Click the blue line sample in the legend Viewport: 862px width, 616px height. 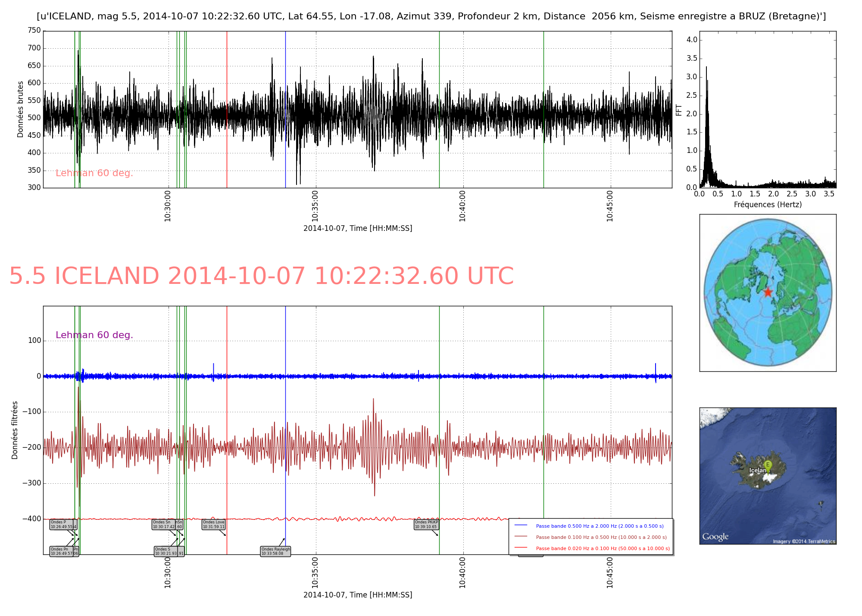click(521, 526)
